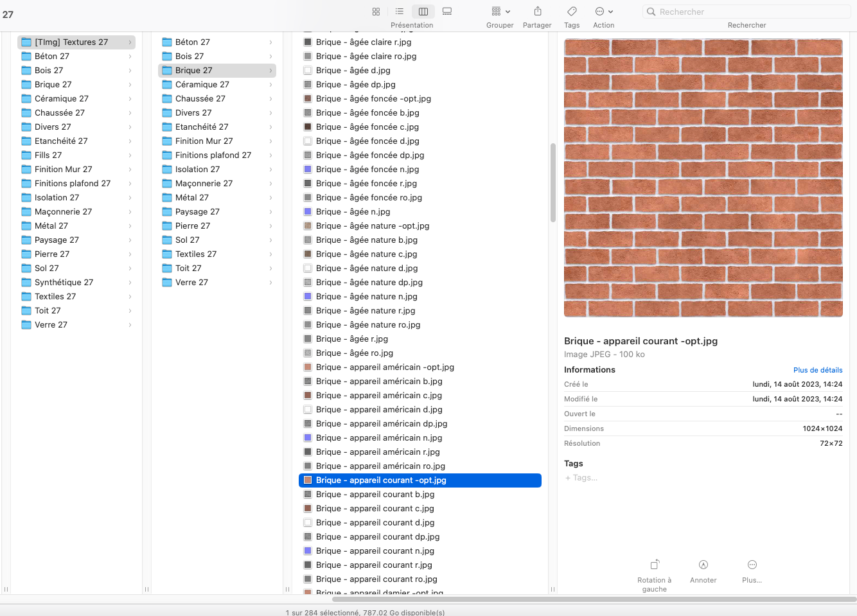
Task: Click thumbnail icon of Brique - âgée foncée n.jpg
Action: pos(308,170)
